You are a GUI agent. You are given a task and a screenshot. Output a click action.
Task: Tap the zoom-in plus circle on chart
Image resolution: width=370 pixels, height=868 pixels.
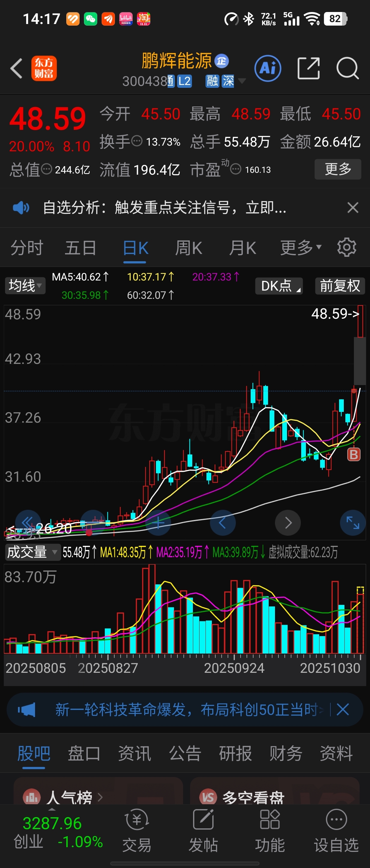[x=158, y=523]
